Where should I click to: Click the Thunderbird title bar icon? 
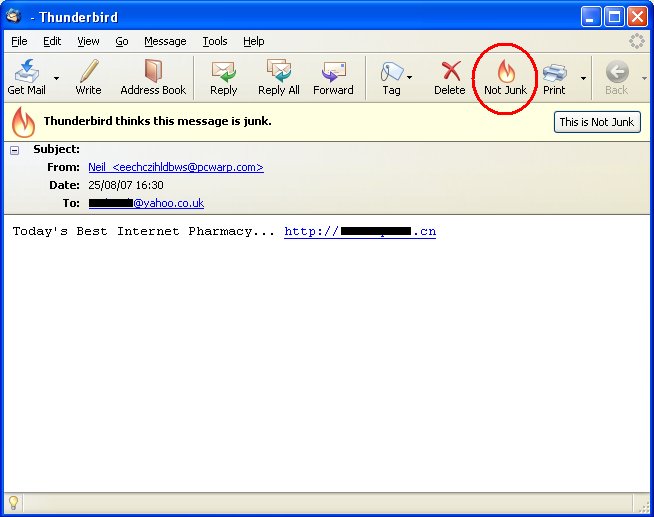14,16
